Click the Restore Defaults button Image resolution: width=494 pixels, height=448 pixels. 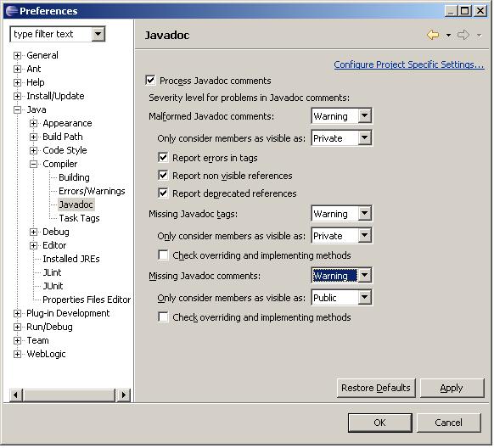click(x=376, y=388)
